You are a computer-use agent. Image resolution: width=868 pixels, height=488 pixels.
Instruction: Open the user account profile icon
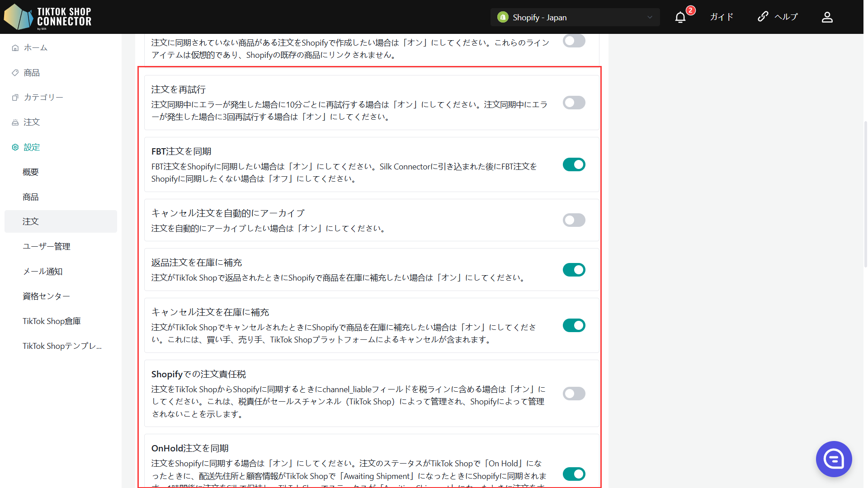(x=827, y=17)
